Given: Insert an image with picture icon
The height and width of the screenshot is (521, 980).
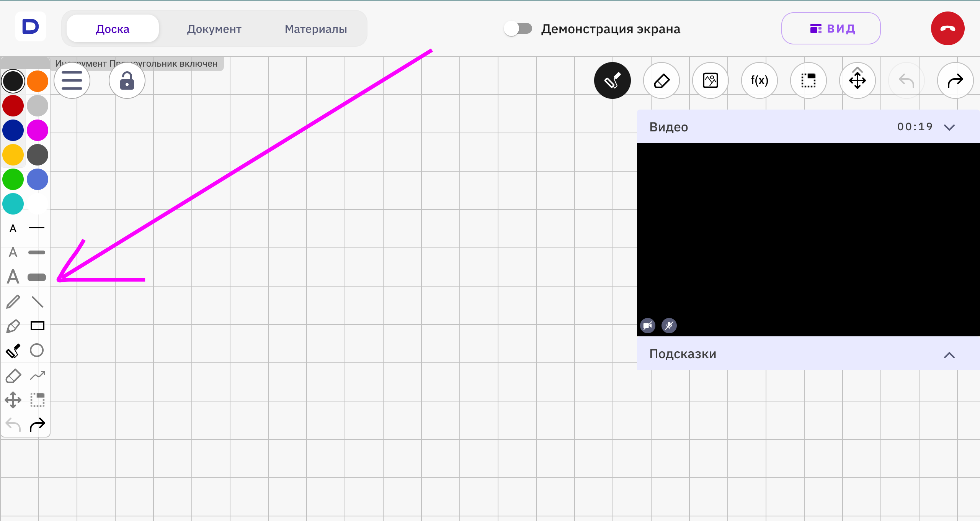Looking at the screenshot, I should pyautogui.click(x=710, y=80).
